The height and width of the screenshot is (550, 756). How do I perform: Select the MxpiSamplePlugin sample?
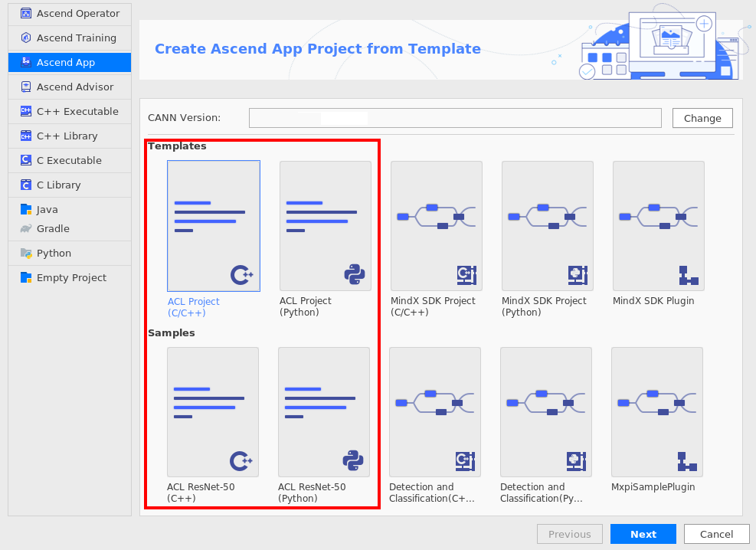click(657, 412)
